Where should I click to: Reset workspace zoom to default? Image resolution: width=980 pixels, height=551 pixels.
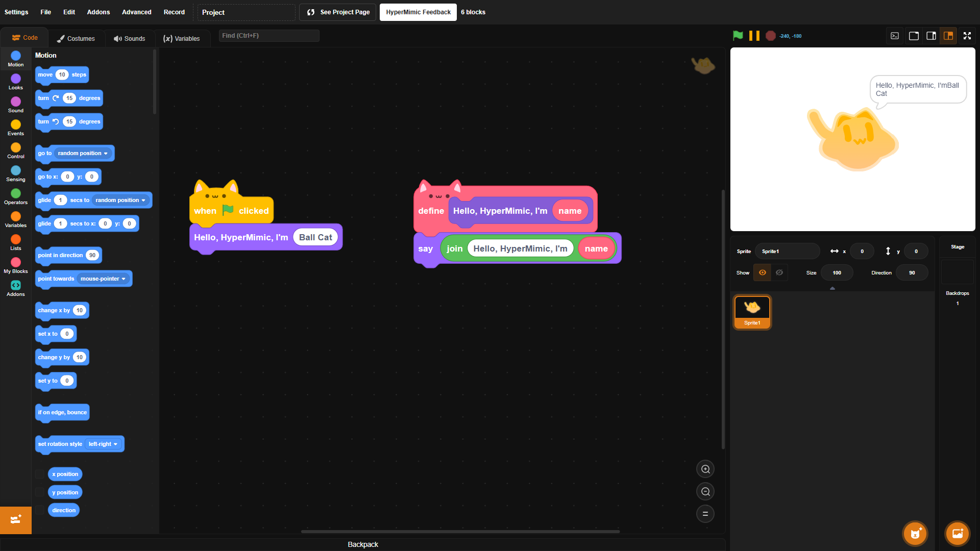(705, 514)
